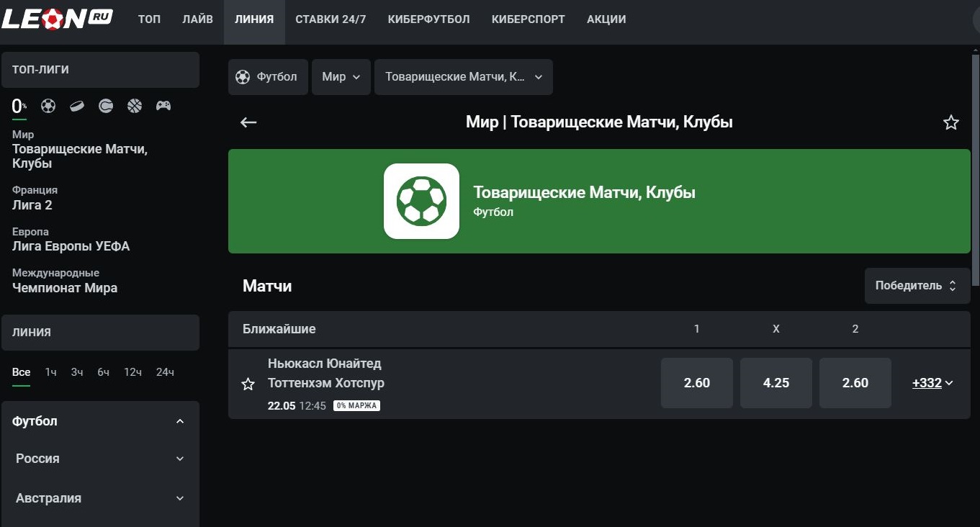Viewport: 980px width, 527px height.
Task: Open the ЛАЙВ tab
Action: click(197, 19)
